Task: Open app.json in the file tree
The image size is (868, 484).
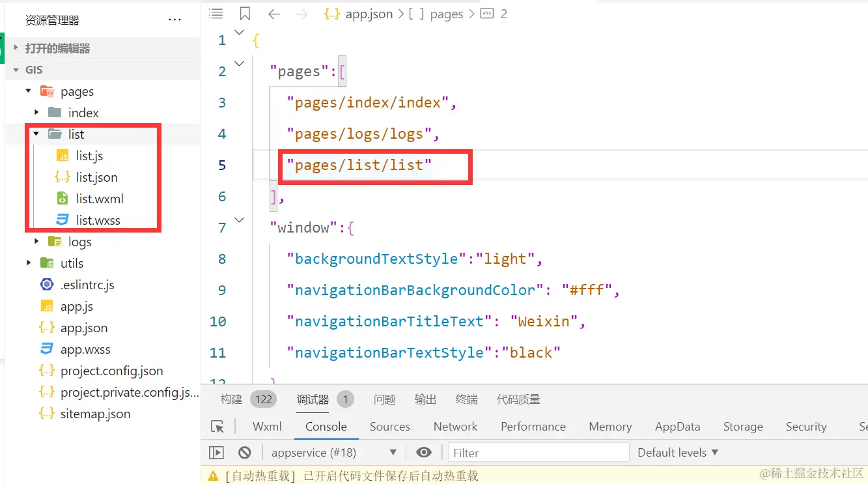Action: [84, 328]
